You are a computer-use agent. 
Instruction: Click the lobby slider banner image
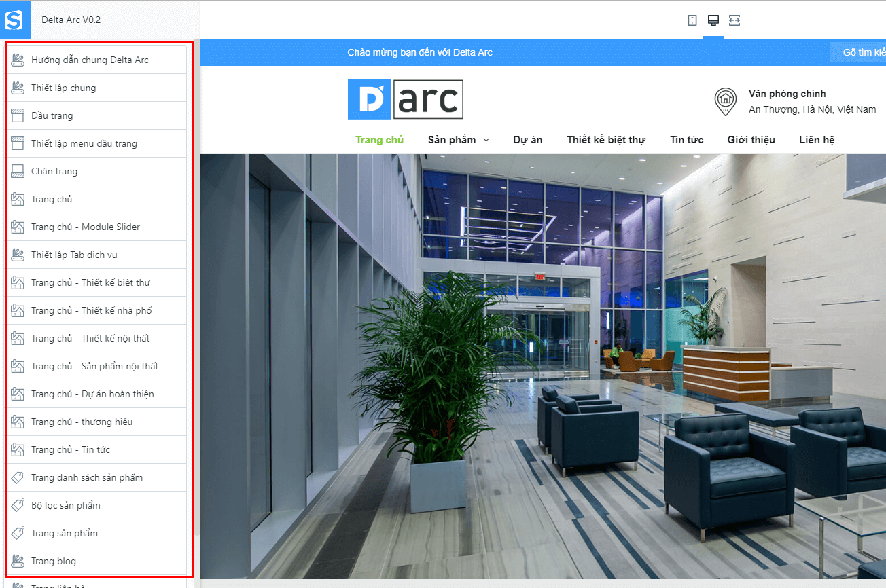tap(543, 366)
